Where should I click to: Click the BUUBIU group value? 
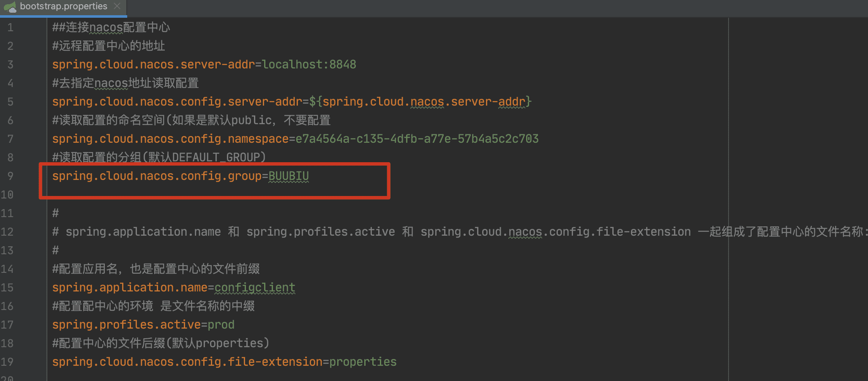[x=289, y=176]
